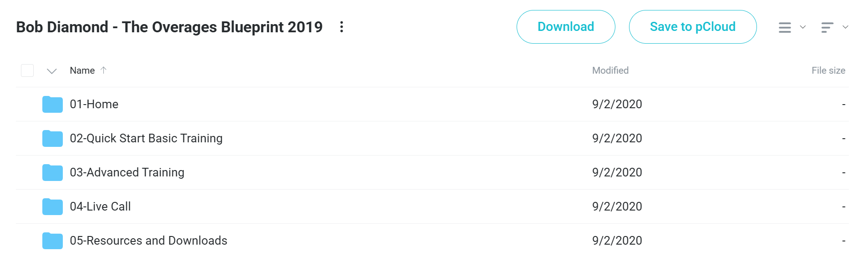Screen dimensions: 868x256
Task: Click the 03-Advanced Training folder icon
Action: 52,172
